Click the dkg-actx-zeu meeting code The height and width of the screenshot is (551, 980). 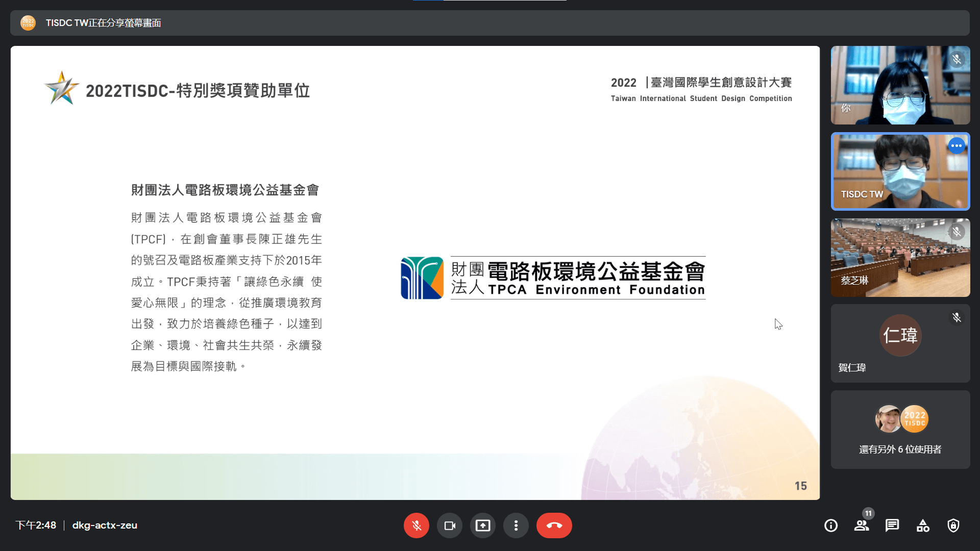tap(105, 525)
